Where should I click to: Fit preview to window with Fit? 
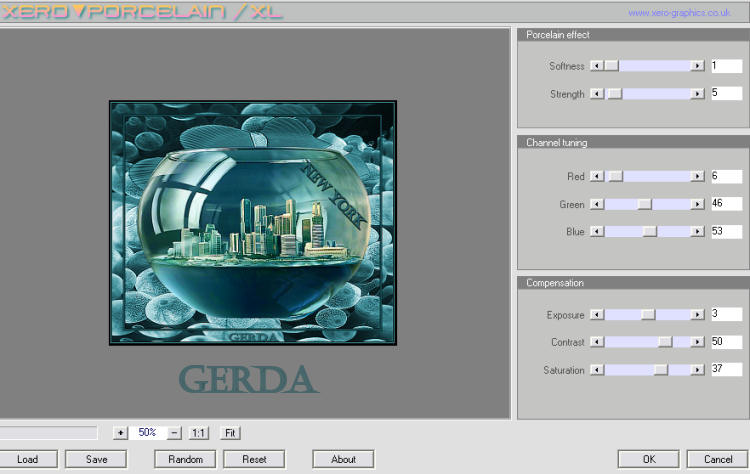coord(230,433)
